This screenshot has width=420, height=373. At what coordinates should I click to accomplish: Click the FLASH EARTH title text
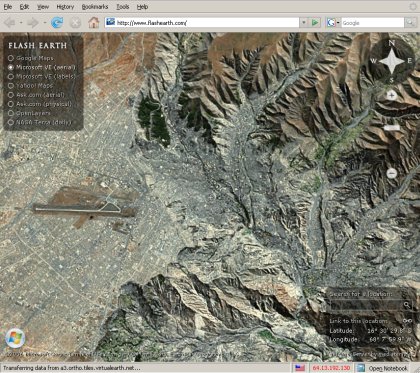pyautogui.click(x=38, y=46)
